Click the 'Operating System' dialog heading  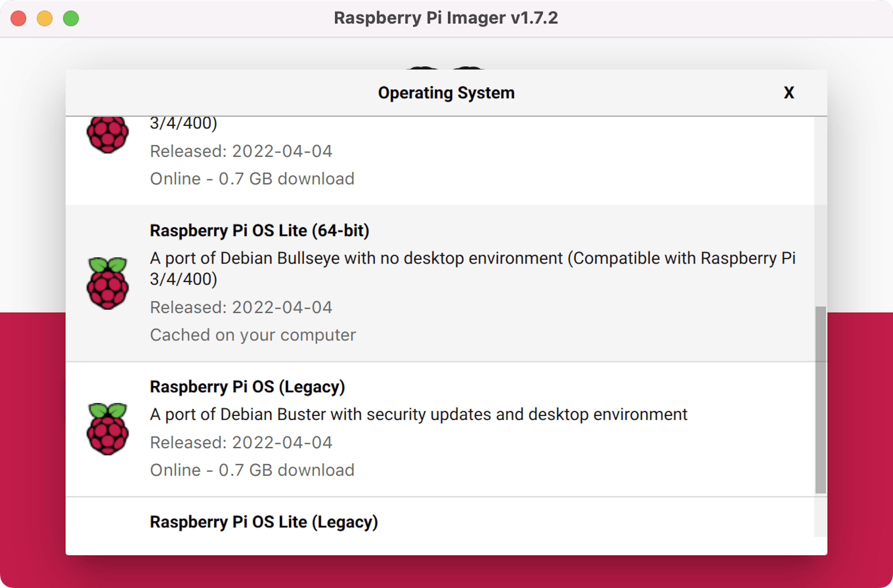pyautogui.click(x=446, y=93)
